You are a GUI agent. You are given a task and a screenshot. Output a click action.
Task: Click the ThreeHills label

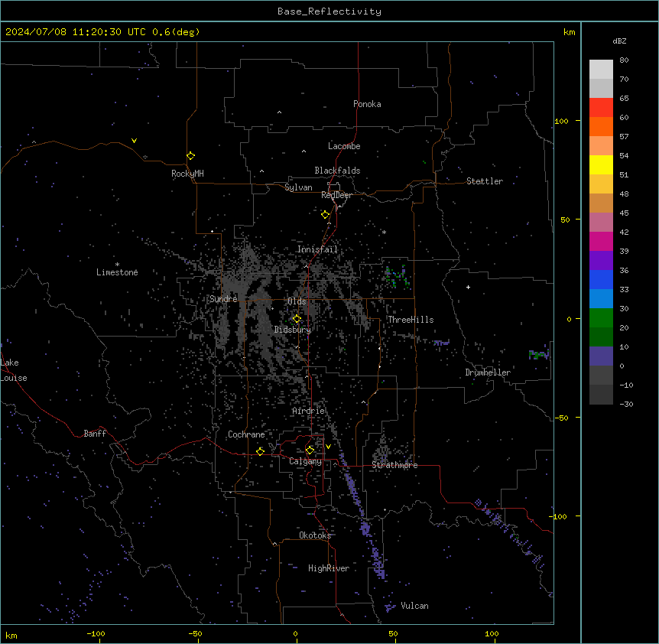coord(411,320)
